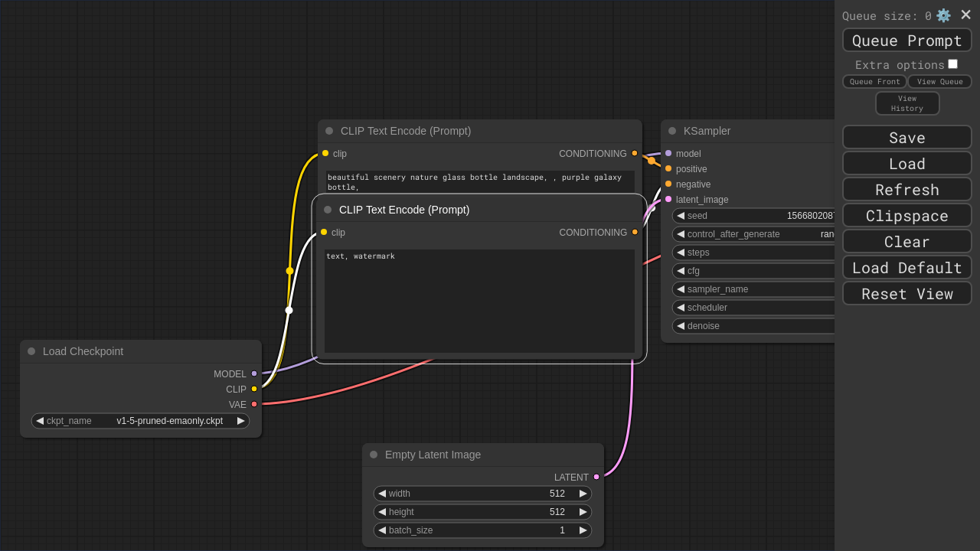This screenshot has width=980, height=551.
Task: Open View History panel
Action: tap(906, 103)
